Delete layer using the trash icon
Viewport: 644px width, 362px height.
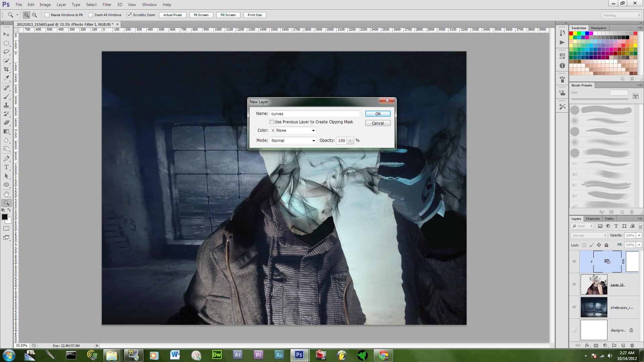tap(632, 345)
